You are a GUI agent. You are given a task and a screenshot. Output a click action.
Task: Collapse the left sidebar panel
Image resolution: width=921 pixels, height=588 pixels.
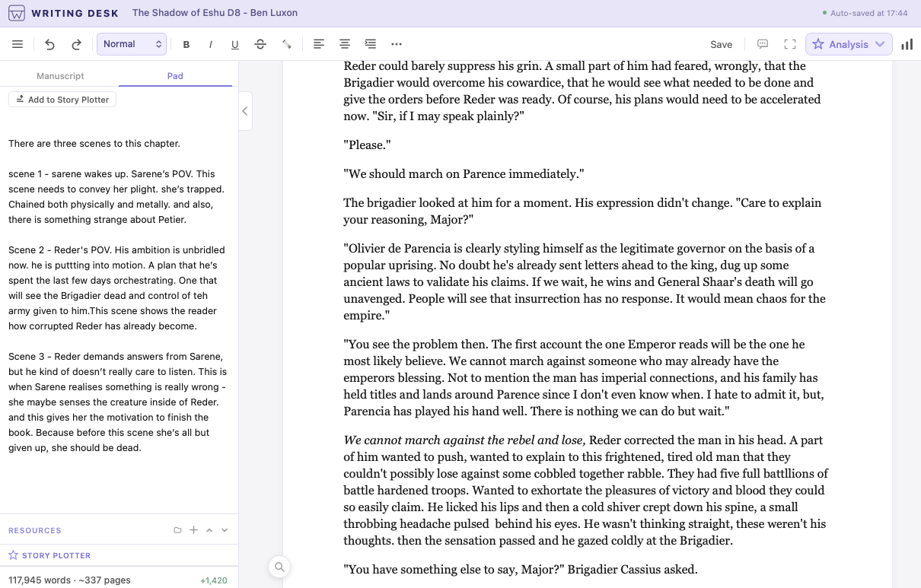(x=245, y=111)
